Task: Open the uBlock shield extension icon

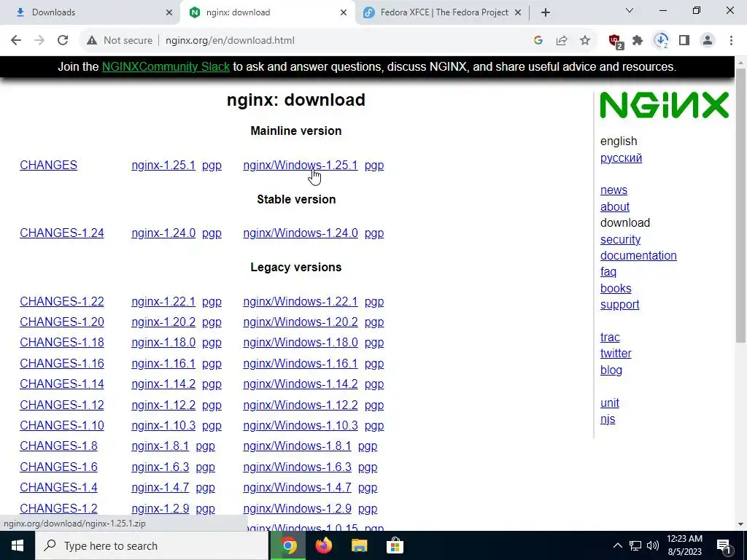Action: pos(615,41)
